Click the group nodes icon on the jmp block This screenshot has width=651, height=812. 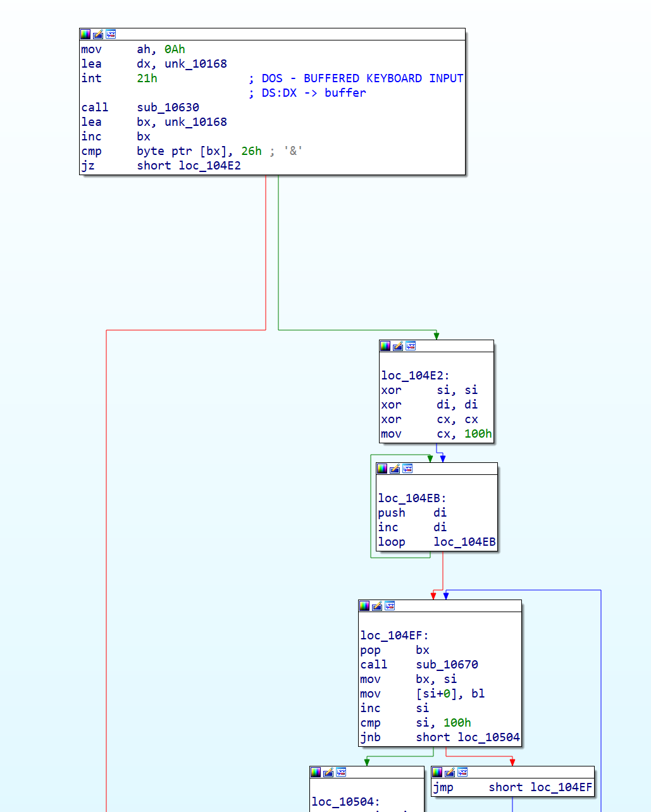[x=462, y=772]
